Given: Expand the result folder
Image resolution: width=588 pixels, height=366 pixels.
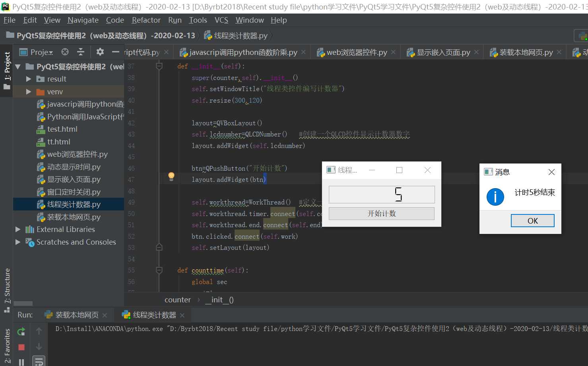Looking at the screenshot, I should (x=28, y=79).
